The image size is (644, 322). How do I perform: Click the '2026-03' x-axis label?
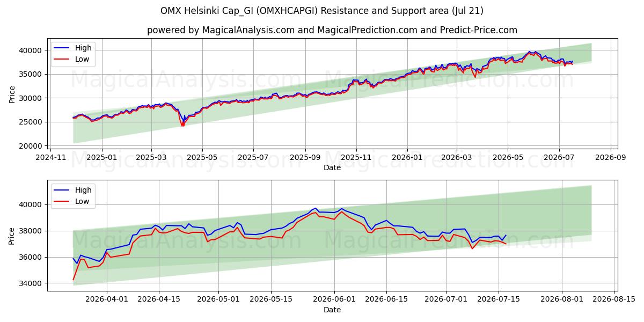(x=456, y=158)
